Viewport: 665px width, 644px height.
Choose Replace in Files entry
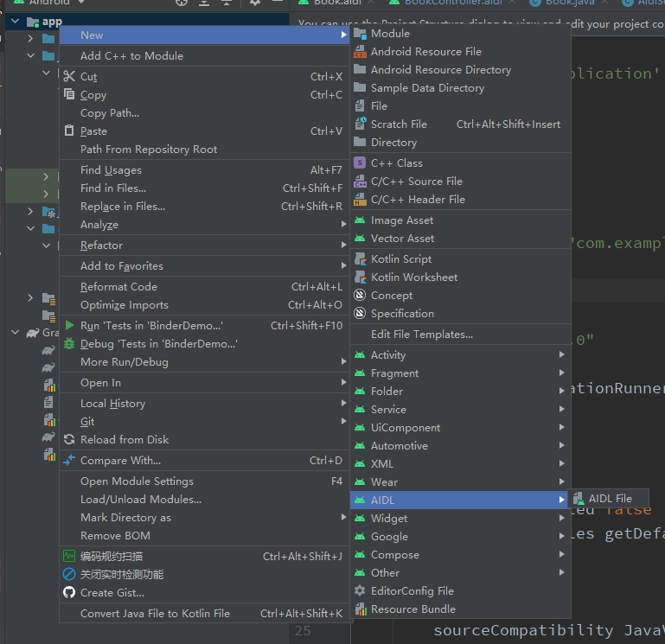coord(204,207)
